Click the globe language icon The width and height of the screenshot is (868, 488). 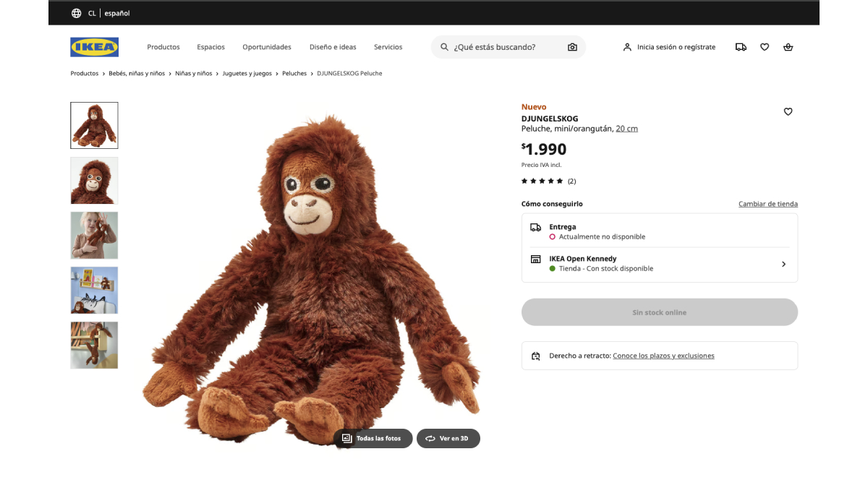pos(77,13)
